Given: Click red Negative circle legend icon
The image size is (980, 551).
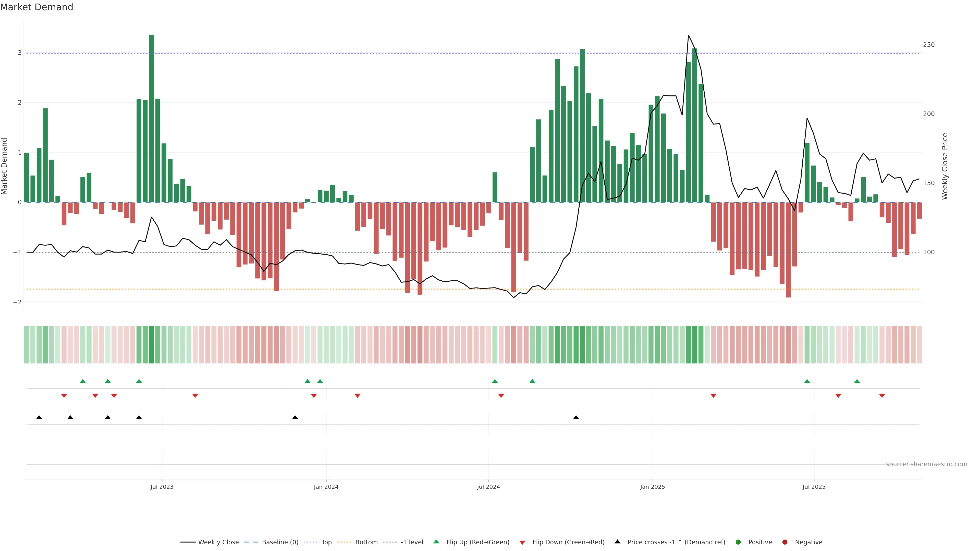Looking at the screenshot, I should [785, 542].
